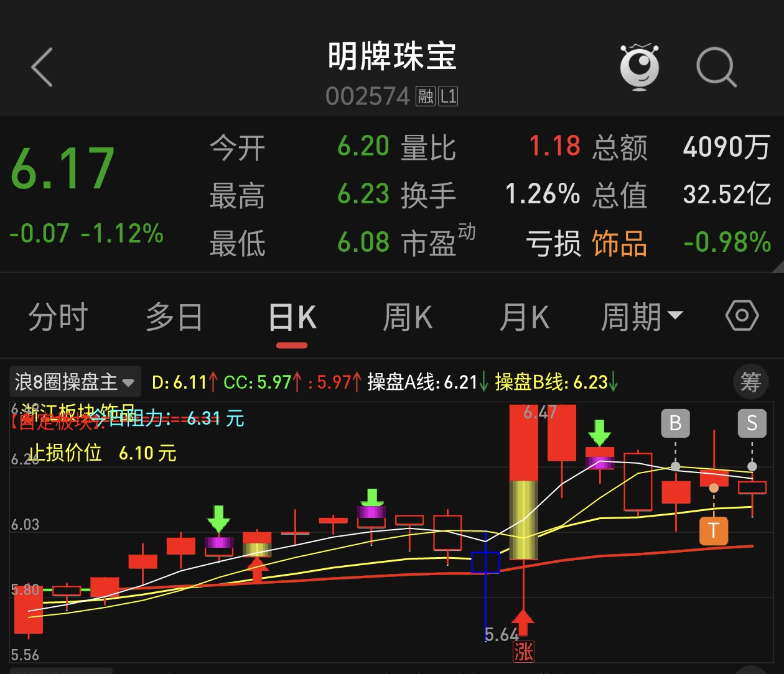784x674 pixels.
Task: Tap the 融 margin-trading badge
Action: [x=426, y=96]
